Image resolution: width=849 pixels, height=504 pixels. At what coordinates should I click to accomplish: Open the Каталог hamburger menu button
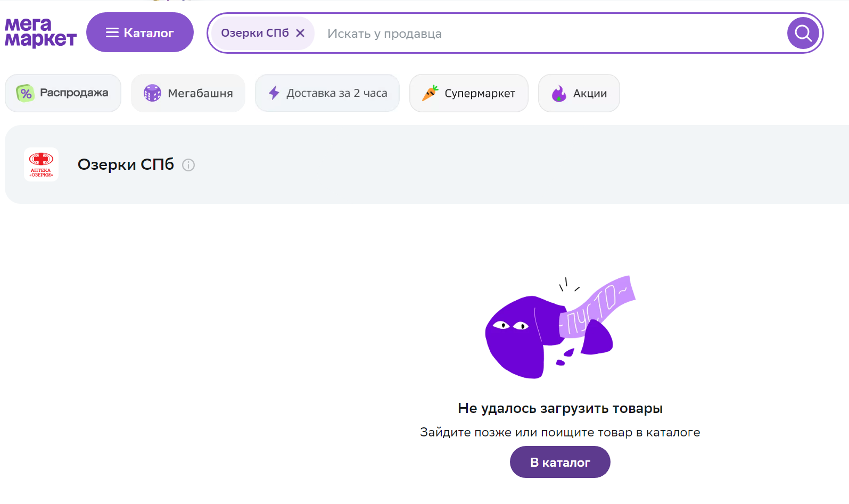[140, 32]
